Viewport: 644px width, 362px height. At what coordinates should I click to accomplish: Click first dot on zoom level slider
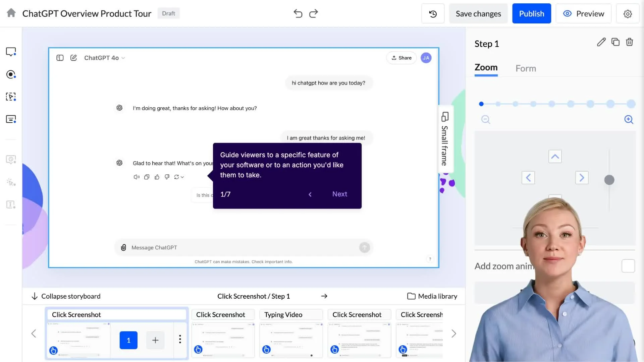pyautogui.click(x=481, y=104)
